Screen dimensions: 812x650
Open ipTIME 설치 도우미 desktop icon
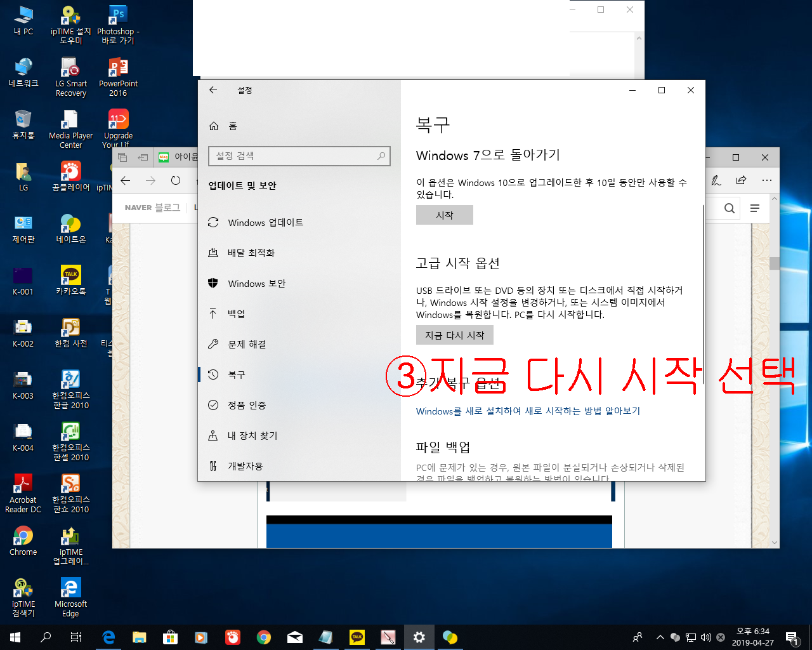pos(71,25)
